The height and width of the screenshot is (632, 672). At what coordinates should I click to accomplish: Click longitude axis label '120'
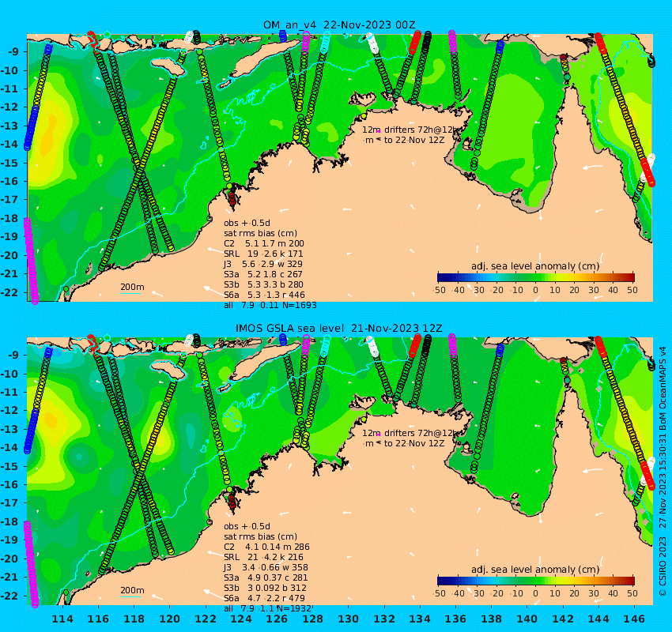coord(170,619)
